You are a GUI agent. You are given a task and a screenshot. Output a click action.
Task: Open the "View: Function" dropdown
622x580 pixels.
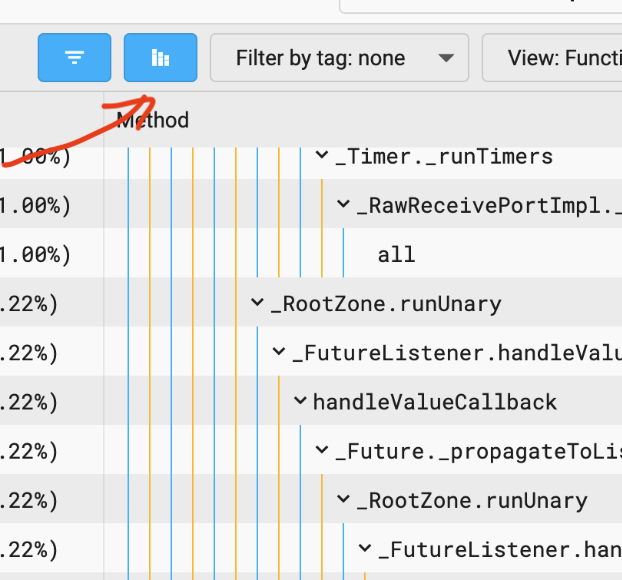[x=555, y=58]
